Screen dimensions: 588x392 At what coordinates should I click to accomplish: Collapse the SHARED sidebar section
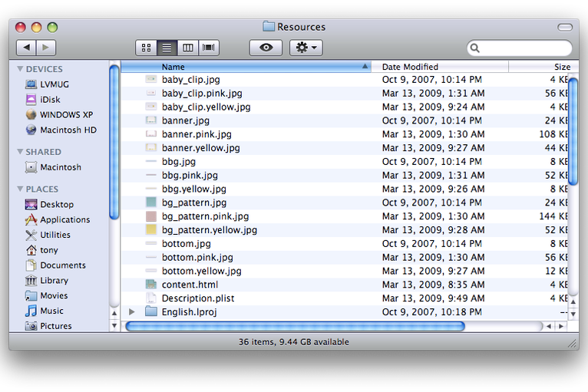click(21, 152)
